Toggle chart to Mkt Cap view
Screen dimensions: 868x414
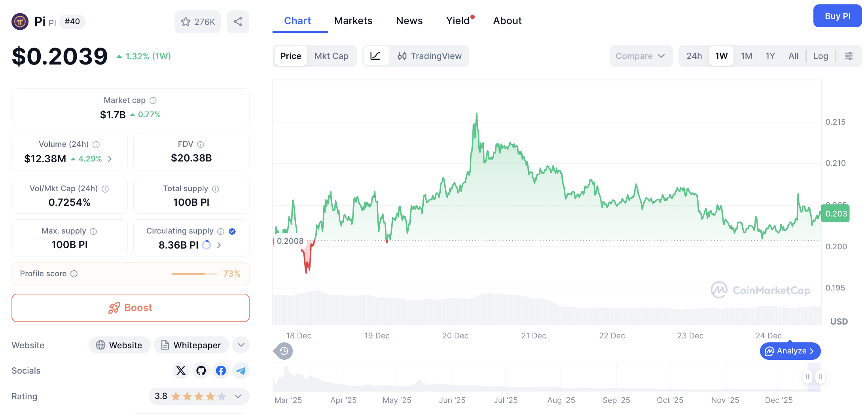(x=332, y=56)
